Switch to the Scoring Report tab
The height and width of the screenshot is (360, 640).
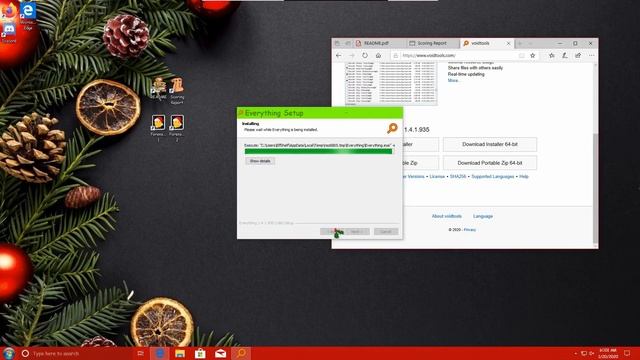coord(433,43)
